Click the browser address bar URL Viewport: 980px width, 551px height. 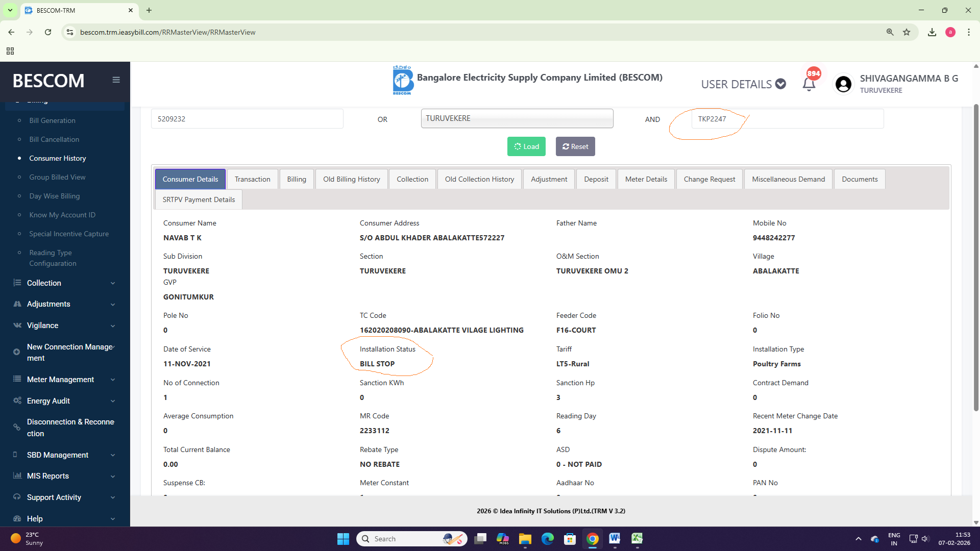(x=168, y=32)
